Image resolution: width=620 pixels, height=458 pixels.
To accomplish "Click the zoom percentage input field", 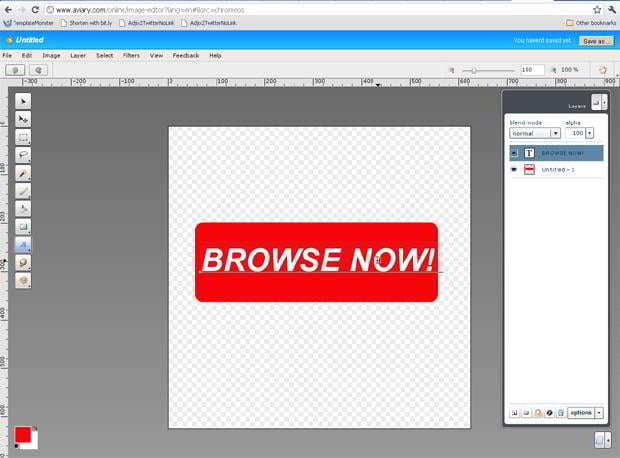I will click(x=531, y=70).
